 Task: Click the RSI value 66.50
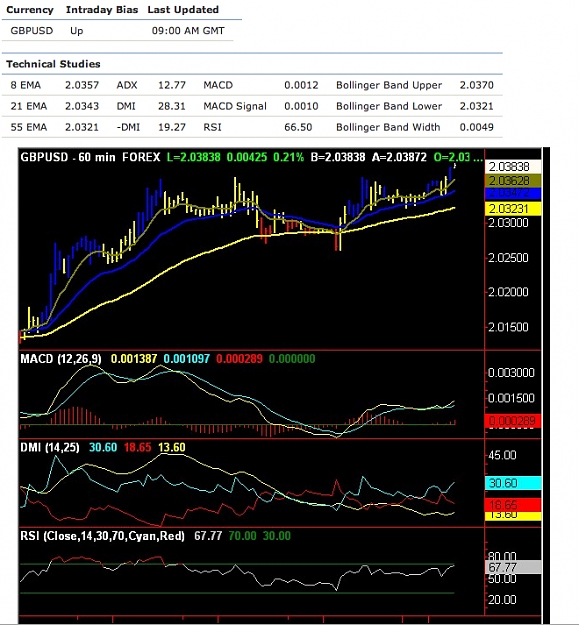tap(298, 127)
